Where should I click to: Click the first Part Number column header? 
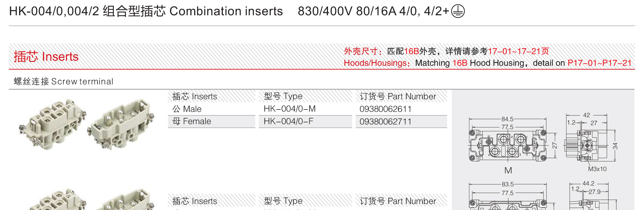tap(398, 96)
